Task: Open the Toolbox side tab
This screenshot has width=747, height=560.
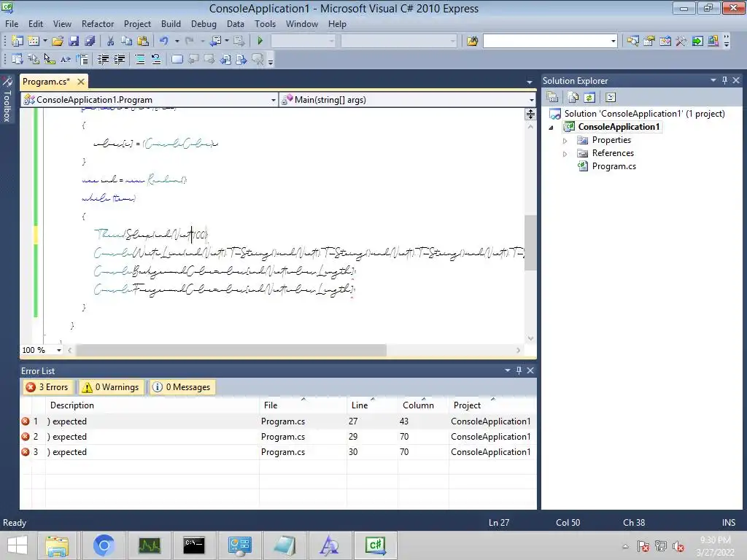Action: click(x=7, y=100)
